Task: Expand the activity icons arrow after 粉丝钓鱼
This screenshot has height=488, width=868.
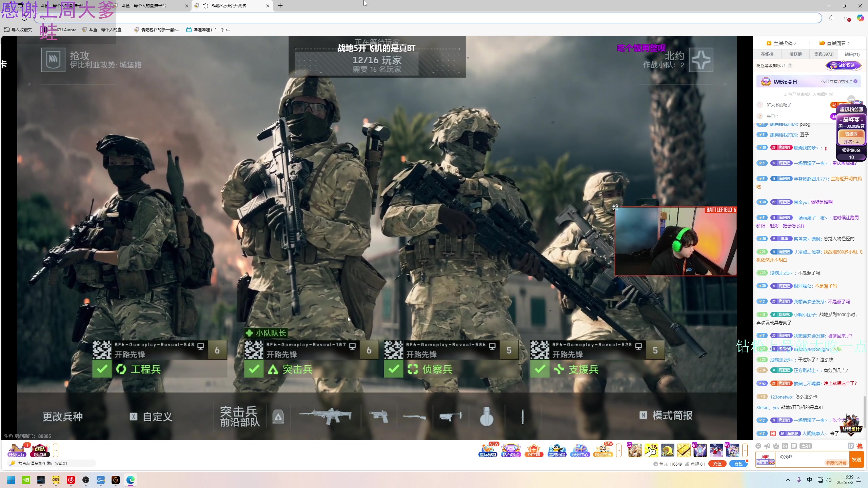Action: pos(619,450)
